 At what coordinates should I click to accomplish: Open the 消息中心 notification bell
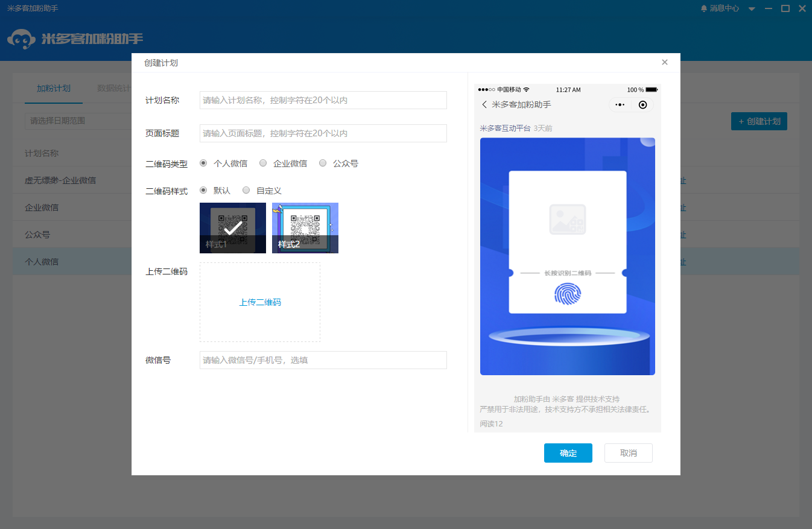click(x=703, y=8)
